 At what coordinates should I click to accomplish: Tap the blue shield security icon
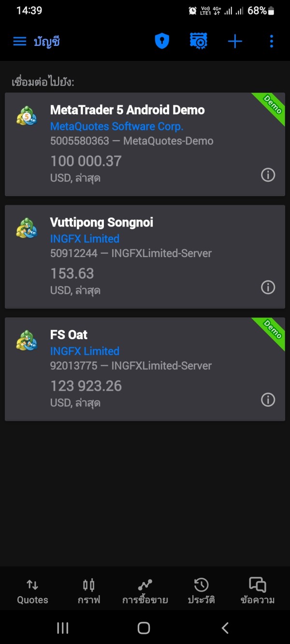(x=162, y=42)
